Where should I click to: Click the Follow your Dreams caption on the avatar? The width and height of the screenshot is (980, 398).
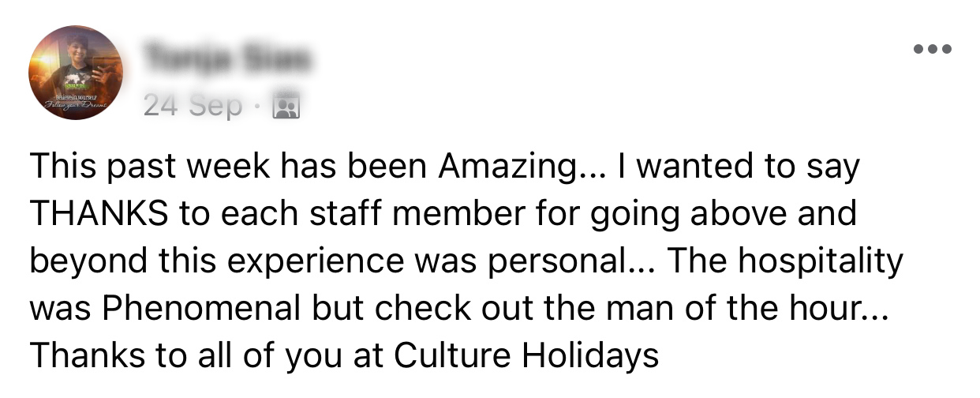(75, 103)
